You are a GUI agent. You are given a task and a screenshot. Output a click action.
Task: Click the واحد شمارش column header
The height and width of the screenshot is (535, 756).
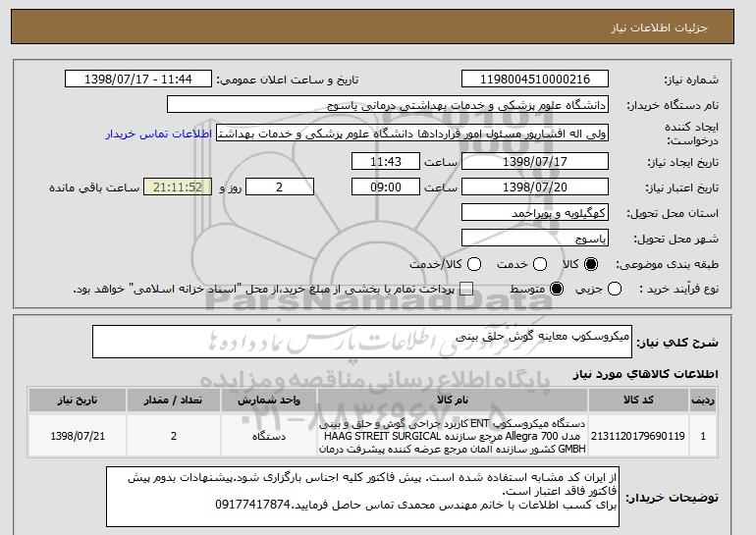(x=269, y=401)
